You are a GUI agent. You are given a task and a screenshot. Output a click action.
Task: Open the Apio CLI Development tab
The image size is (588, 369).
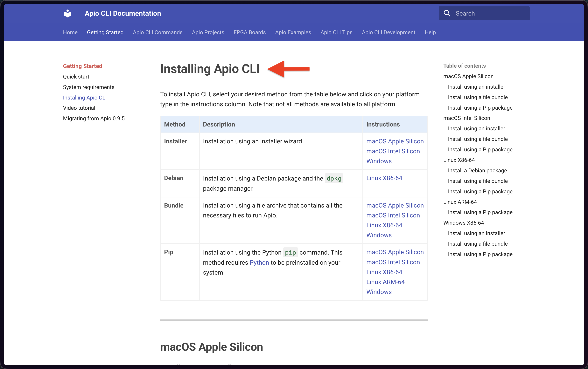click(x=388, y=32)
